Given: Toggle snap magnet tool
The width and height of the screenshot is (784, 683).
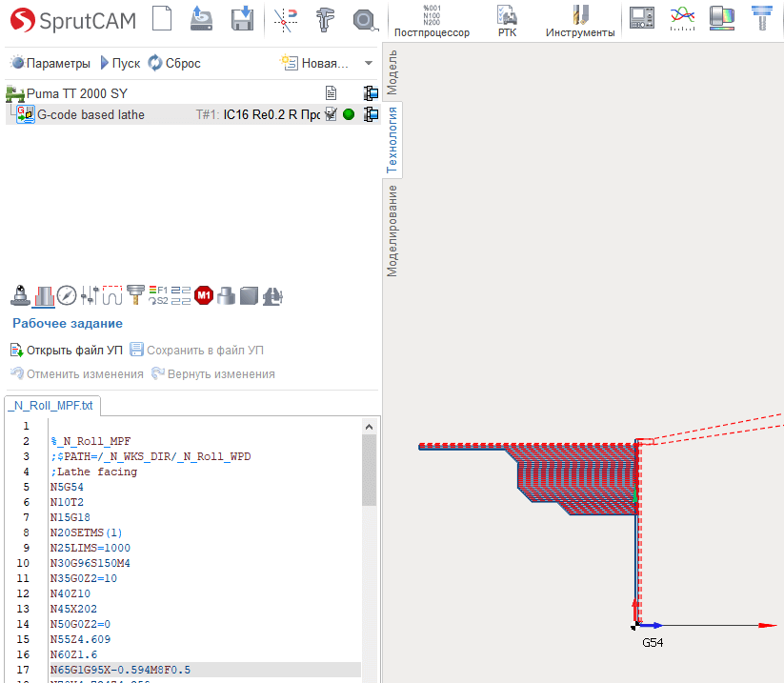Looking at the screenshot, I should 285,20.
